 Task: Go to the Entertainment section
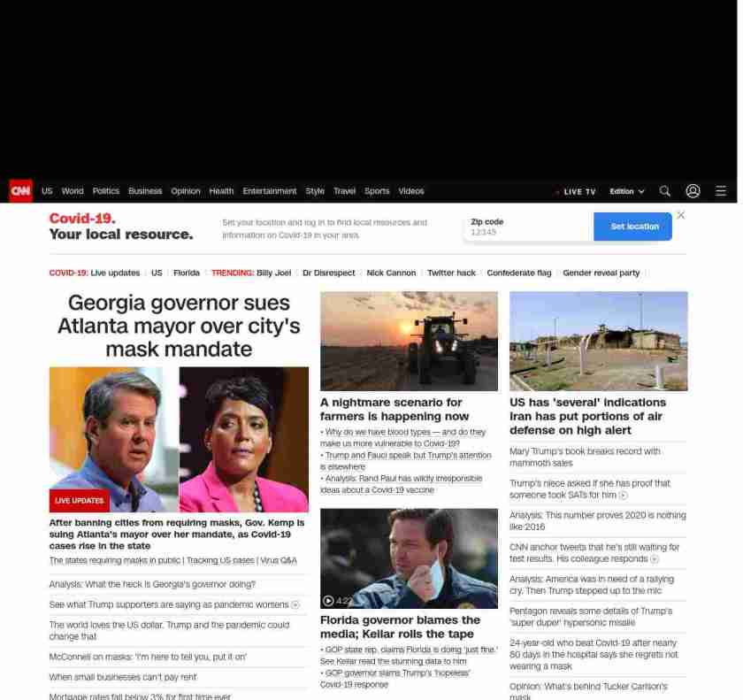pos(269,191)
